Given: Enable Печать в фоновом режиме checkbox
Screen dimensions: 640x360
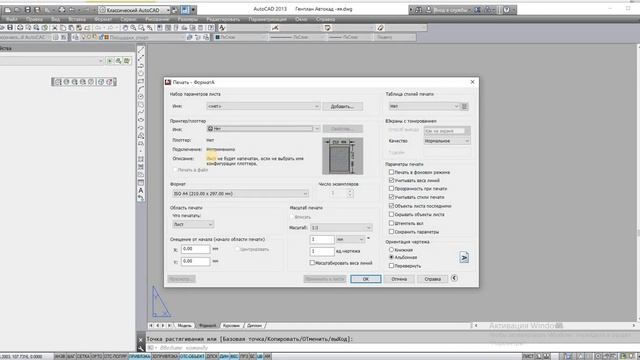Looking at the screenshot, I should (x=391, y=172).
